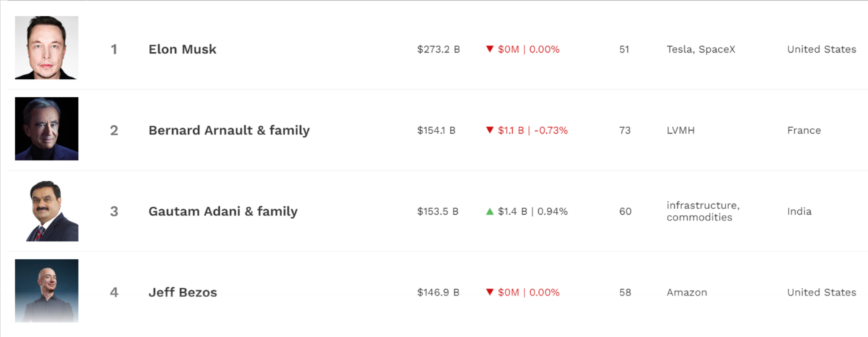Select the photo thumbnail in the rank 4 row
Screen dimensions: 868x337
coord(46,291)
